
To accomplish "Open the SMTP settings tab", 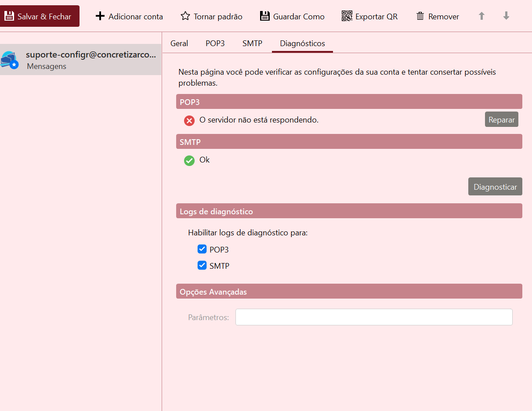I will click(252, 43).
